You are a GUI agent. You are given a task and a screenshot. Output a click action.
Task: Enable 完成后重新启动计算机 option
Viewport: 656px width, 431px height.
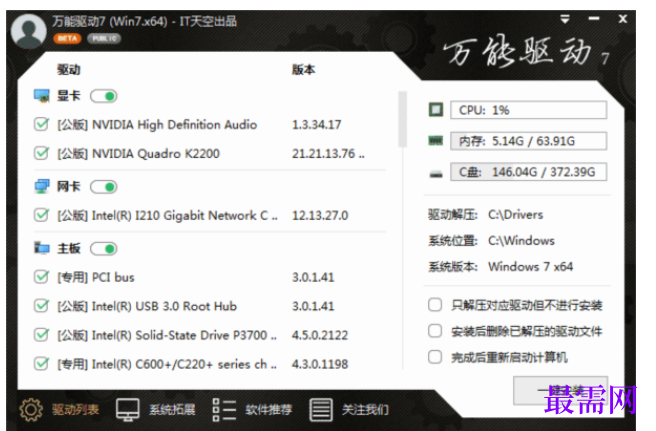coord(435,357)
